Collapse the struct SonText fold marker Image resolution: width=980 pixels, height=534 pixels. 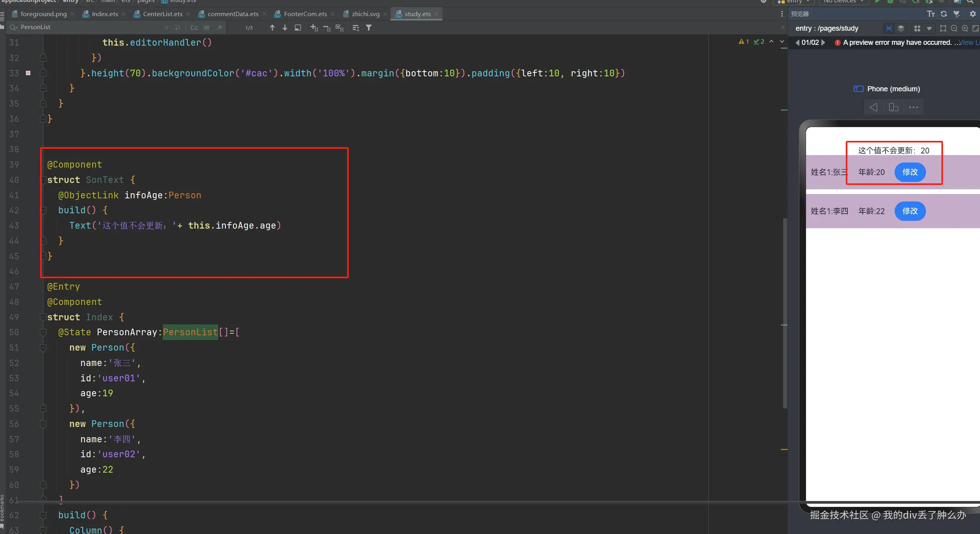click(43, 180)
